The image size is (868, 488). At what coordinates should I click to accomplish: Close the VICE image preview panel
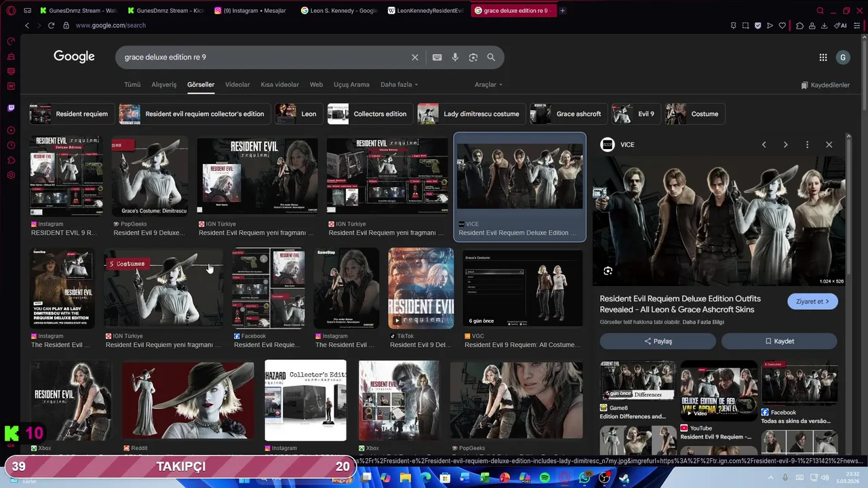[829, 144]
